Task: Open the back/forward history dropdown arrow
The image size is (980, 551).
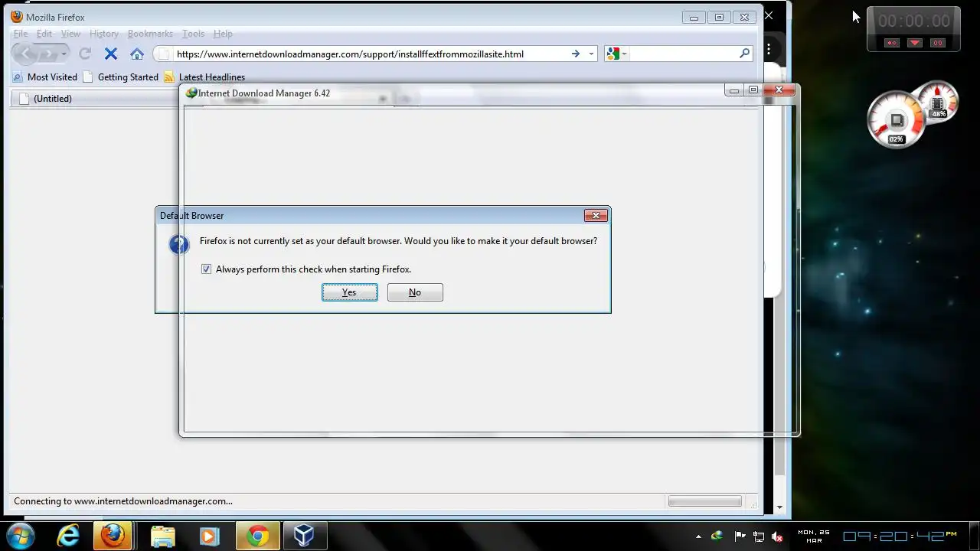Action: (x=64, y=54)
